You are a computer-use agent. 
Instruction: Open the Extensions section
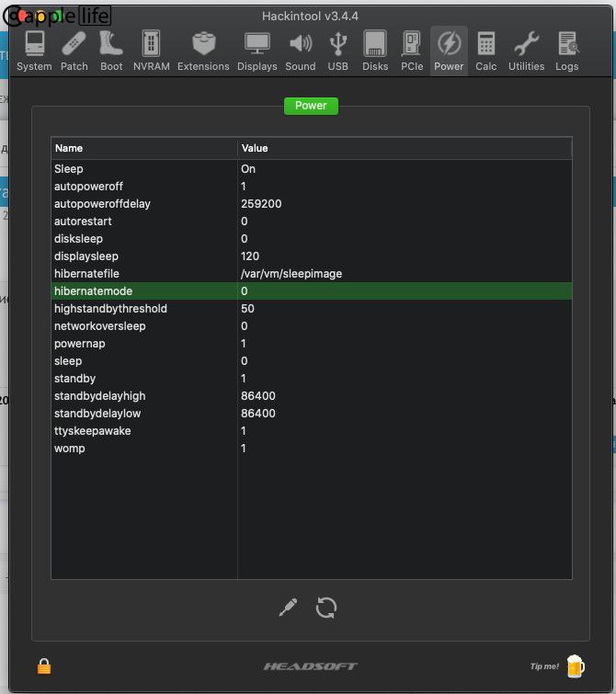pos(203,51)
